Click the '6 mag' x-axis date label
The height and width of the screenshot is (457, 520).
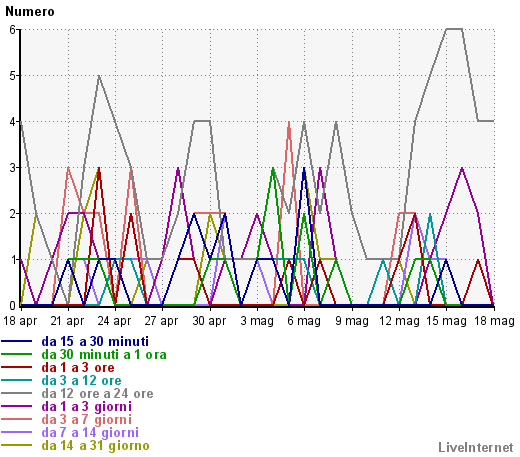coord(304,321)
